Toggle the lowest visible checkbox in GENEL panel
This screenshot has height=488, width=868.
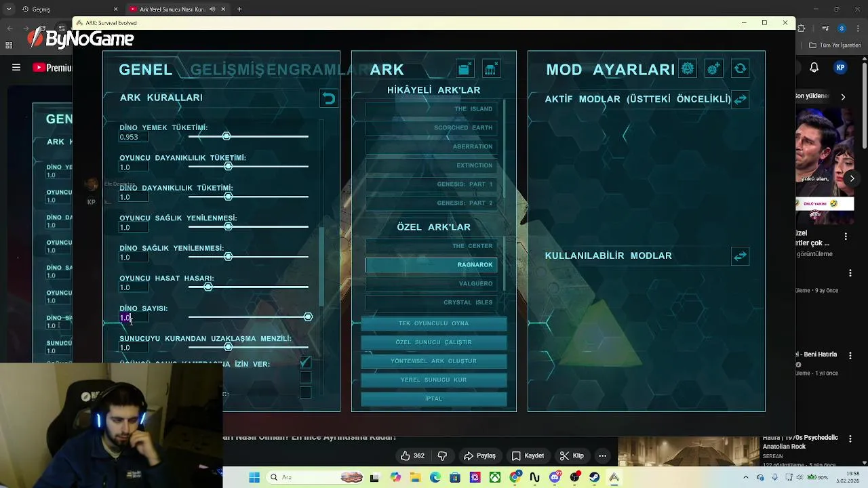pyautogui.click(x=305, y=392)
